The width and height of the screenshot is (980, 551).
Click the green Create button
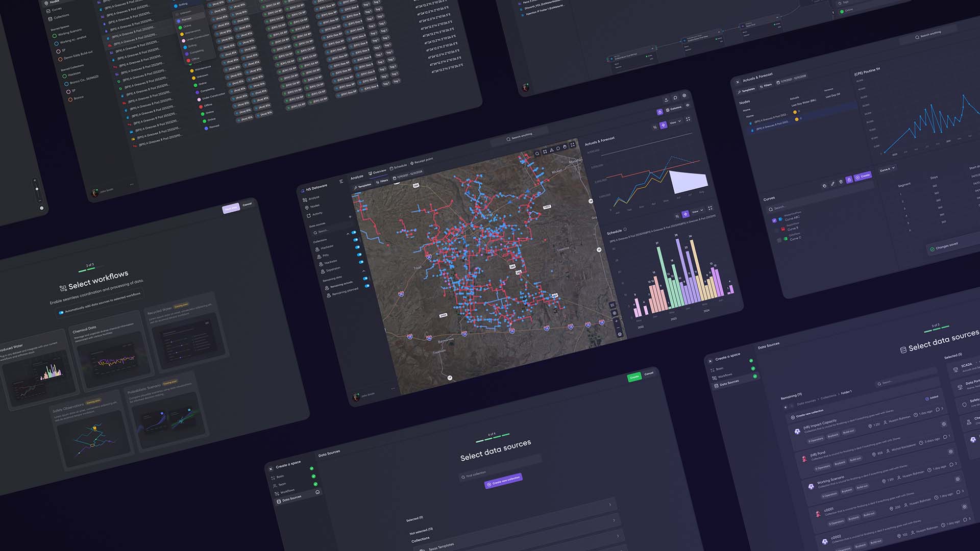point(634,377)
